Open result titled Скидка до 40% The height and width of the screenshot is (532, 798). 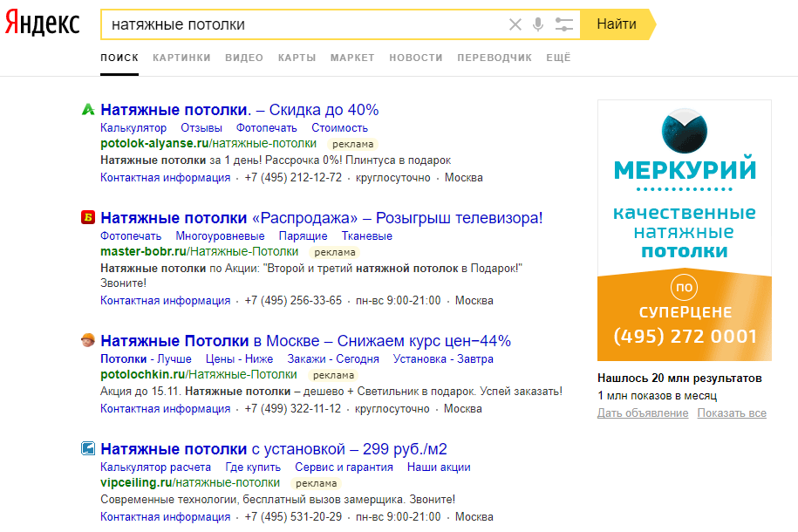click(x=240, y=110)
